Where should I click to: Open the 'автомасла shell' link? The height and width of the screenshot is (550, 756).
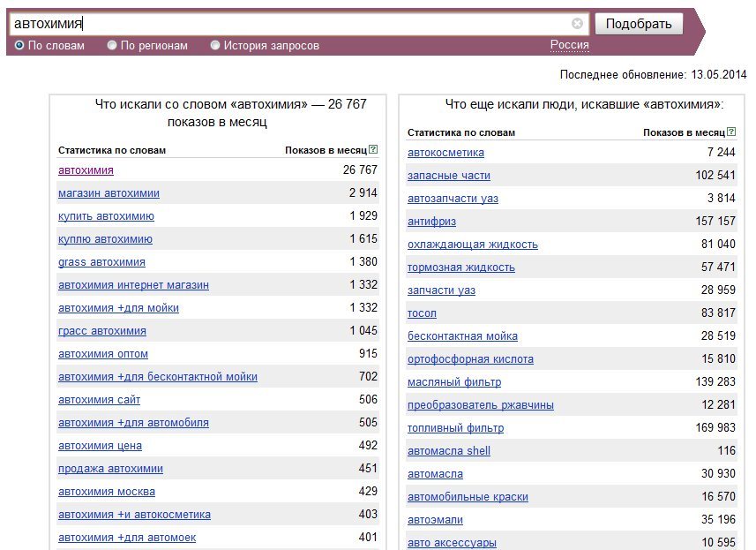point(449,450)
